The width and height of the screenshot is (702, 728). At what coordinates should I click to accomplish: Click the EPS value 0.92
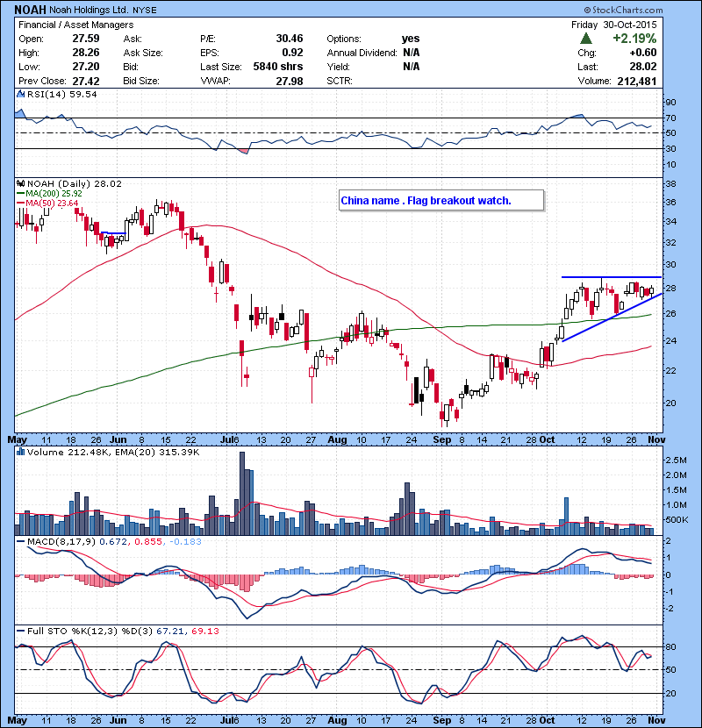(x=292, y=53)
